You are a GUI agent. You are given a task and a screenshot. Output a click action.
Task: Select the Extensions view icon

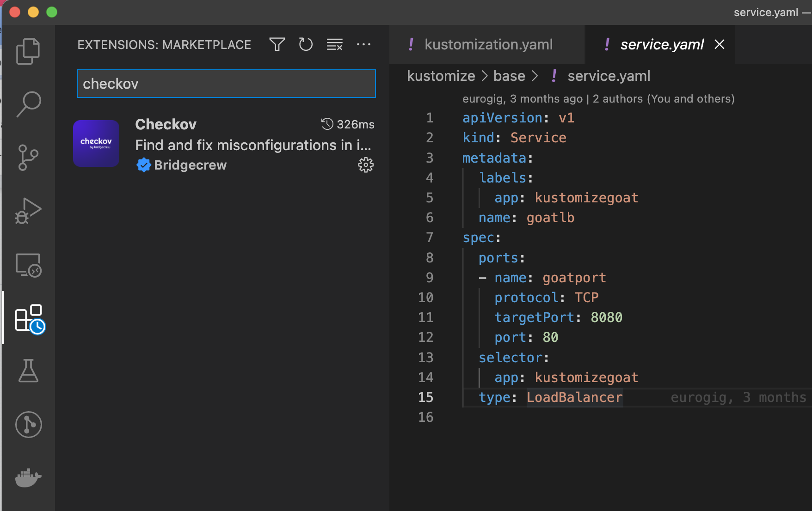(x=28, y=318)
